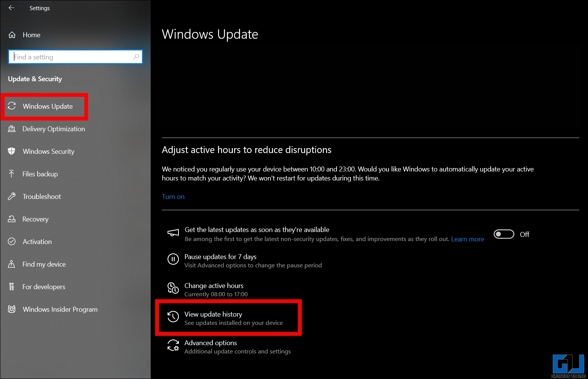Select the Windows Security shield icon
This screenshot has height=379, width=588.
tap(12, 151)
